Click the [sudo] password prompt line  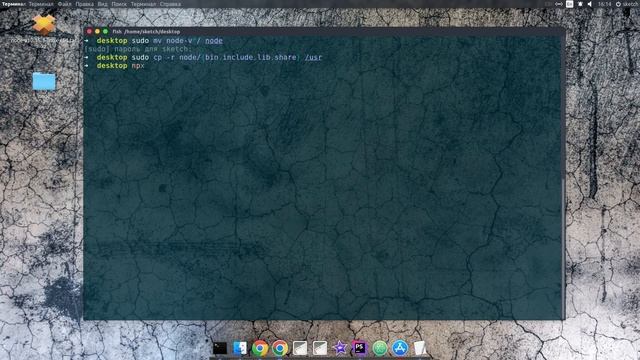(x=138, y=49)
